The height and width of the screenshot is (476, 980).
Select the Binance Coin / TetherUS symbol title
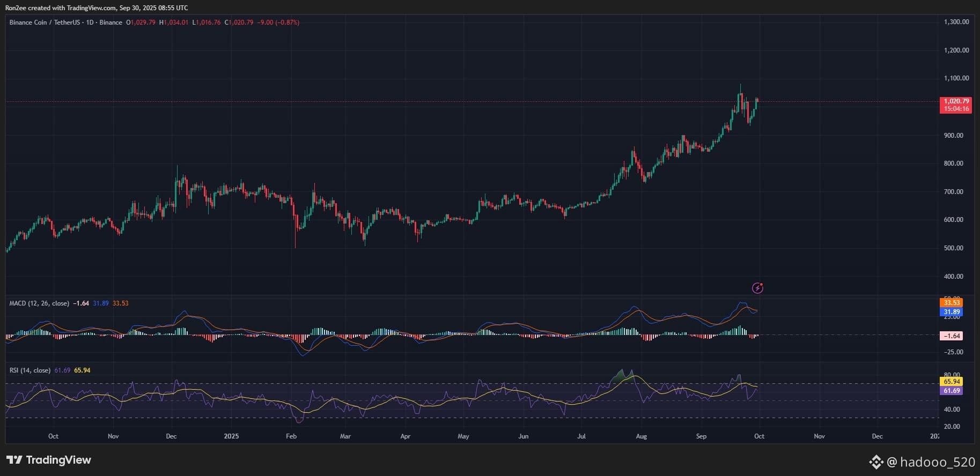(x=66, y=23)
